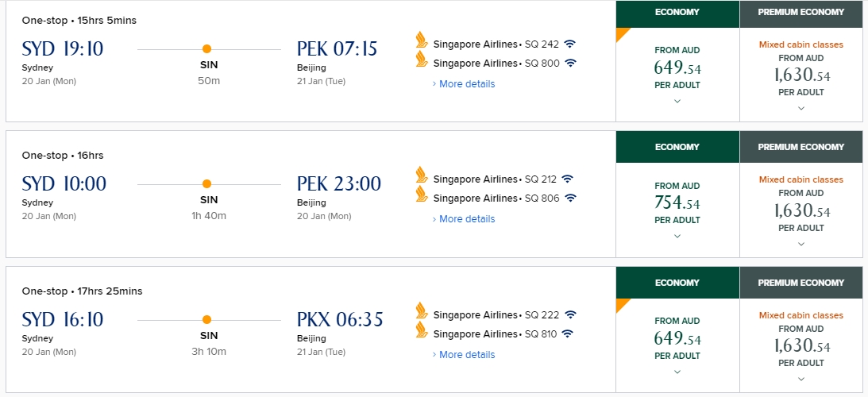The image size is (868, 397).
Task: Select the Economy header on the first flight
Action: tap(677, 12)
